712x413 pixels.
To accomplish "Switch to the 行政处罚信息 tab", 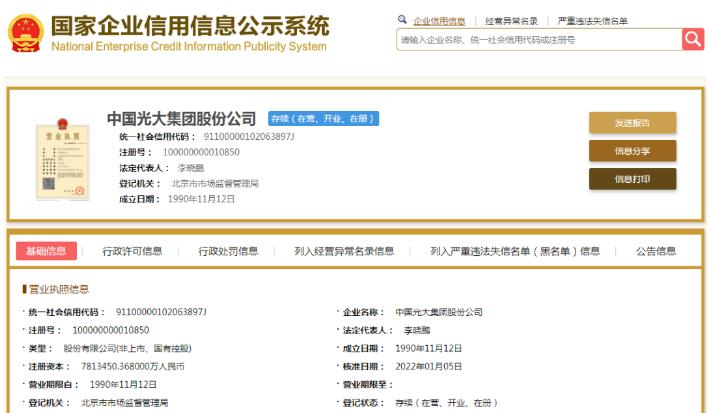I will [x=228, y=251].
